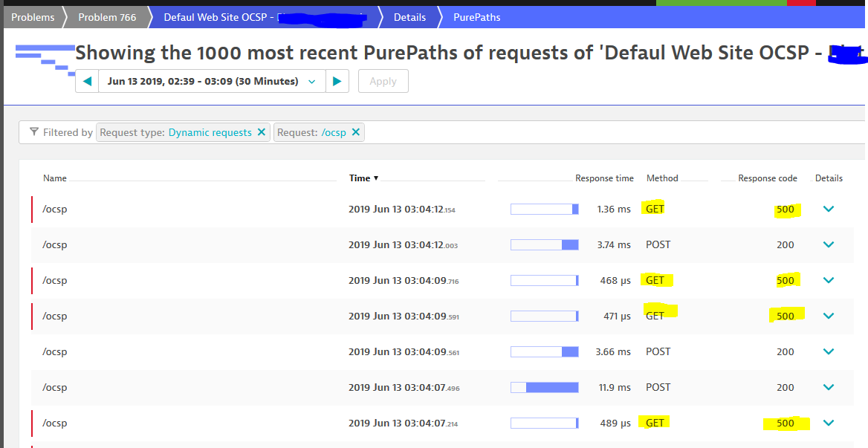Go to previous timeframe with left arrow
The image size is (868, 448).
pyautogui.click(x=87, y=81)
